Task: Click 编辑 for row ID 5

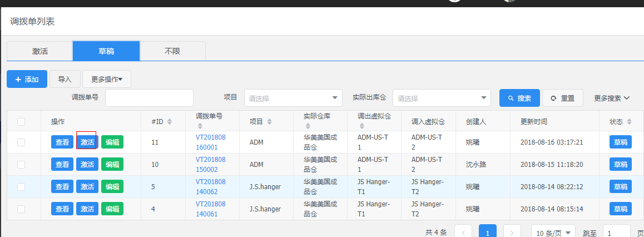Action: (112, 186)
